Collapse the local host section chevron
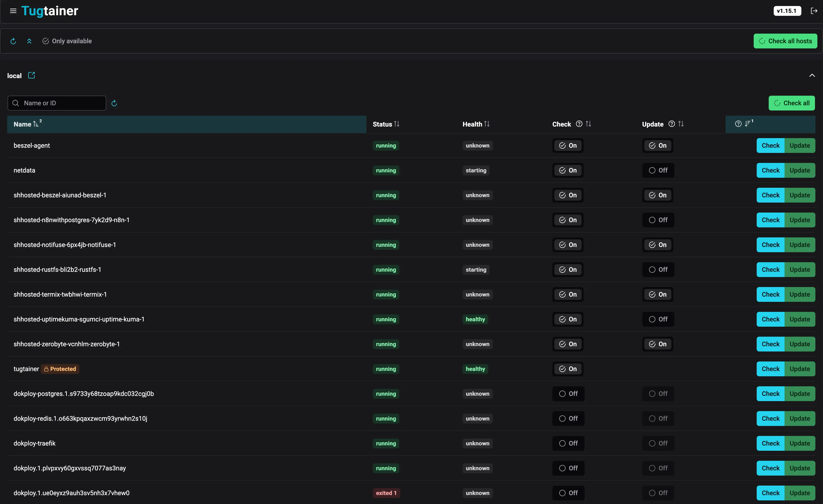 [812, 75]
